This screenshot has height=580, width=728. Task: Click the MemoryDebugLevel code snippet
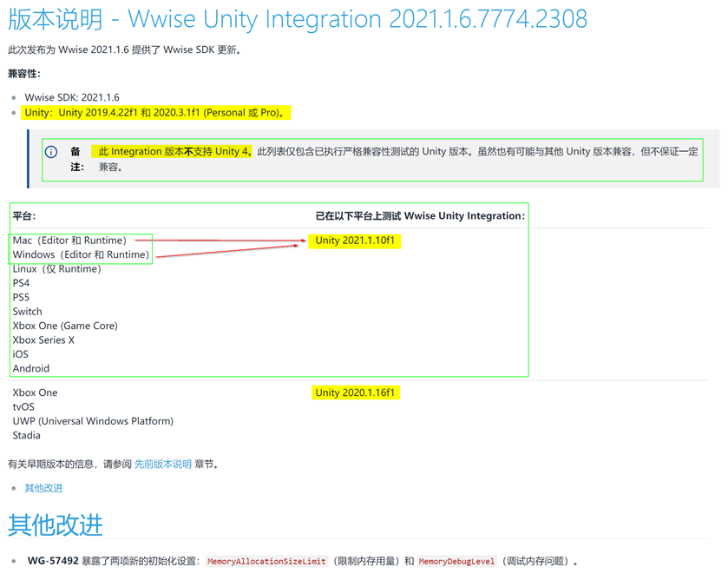pos(457,561)
